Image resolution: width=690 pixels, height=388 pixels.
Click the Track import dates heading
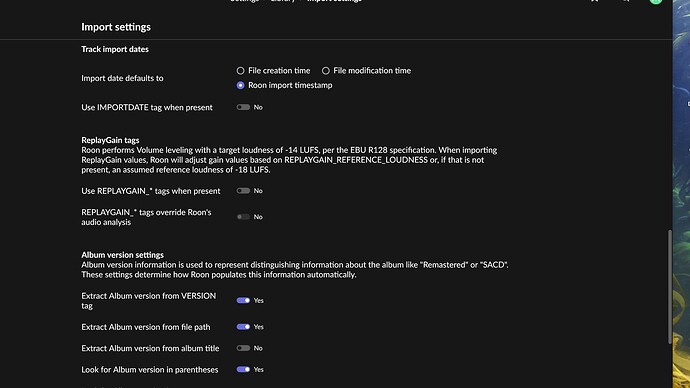click(115, 49)
